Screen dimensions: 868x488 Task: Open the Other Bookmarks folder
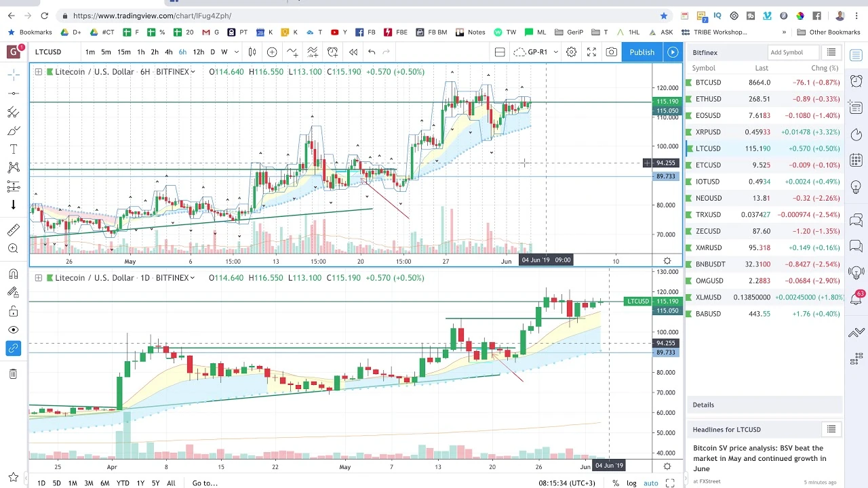point(828,32)
